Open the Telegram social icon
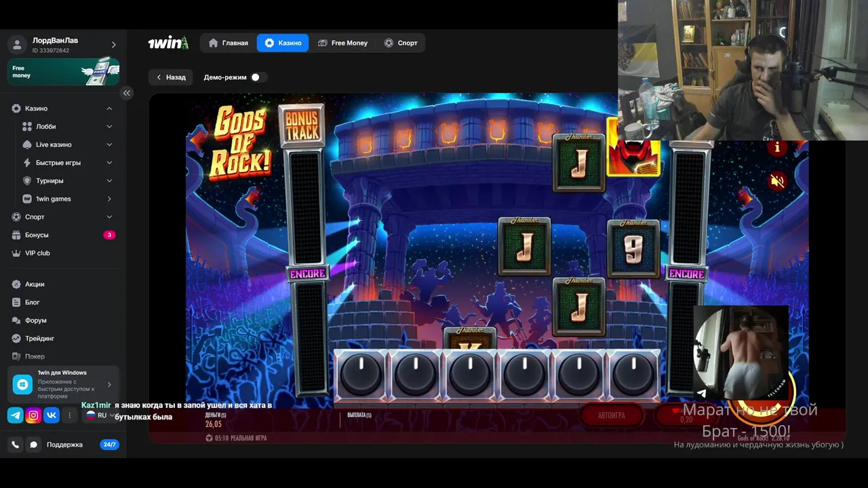Image resolution: width=868 pixels, height=488 pixels. (15, 415)
